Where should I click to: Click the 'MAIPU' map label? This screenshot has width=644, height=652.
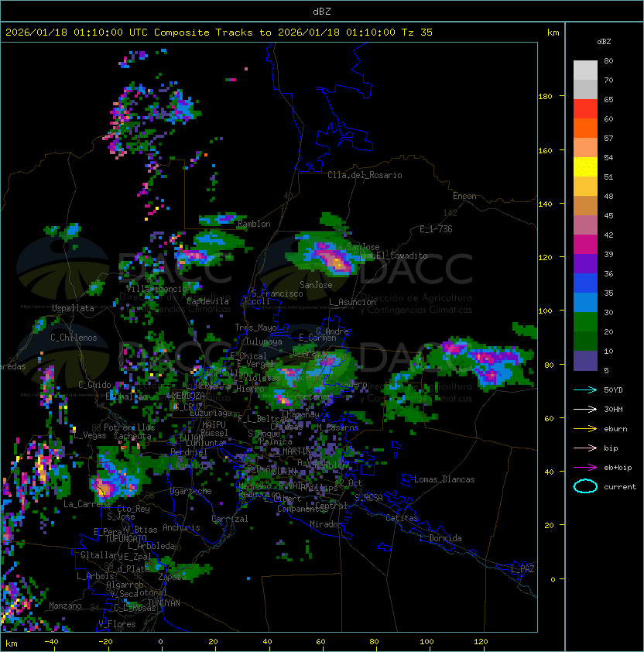click(214, 425)
